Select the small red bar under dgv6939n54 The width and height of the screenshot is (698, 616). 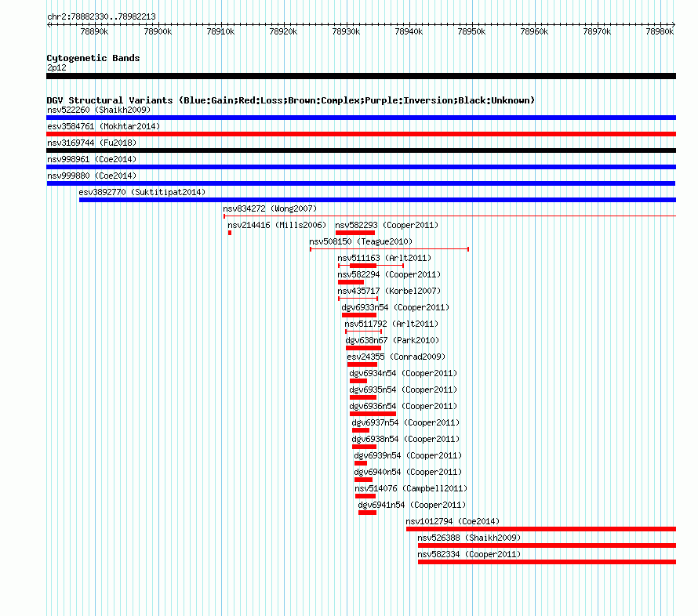[361, 463]
